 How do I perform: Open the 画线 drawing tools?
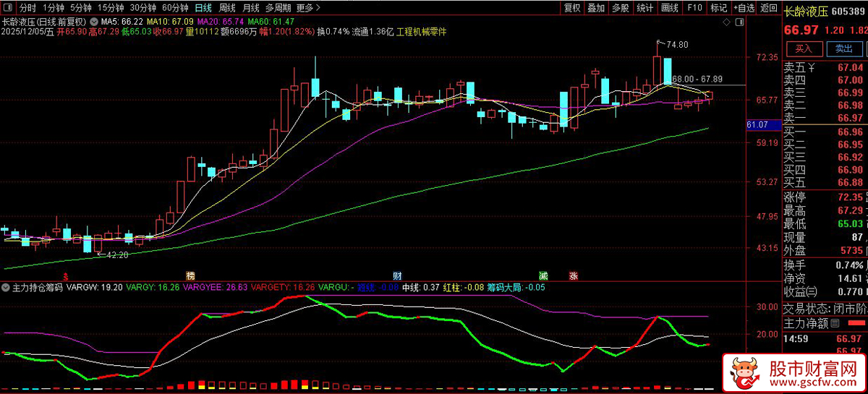669,8
